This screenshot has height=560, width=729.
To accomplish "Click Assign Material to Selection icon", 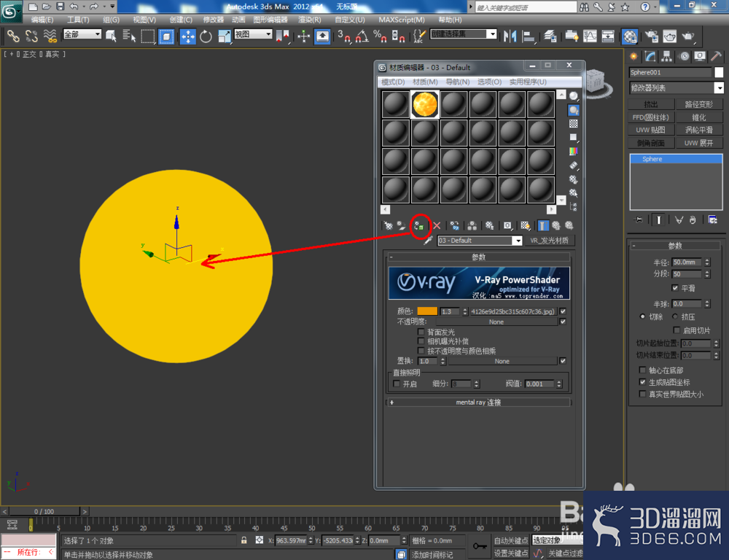I will tap(419, 226).
